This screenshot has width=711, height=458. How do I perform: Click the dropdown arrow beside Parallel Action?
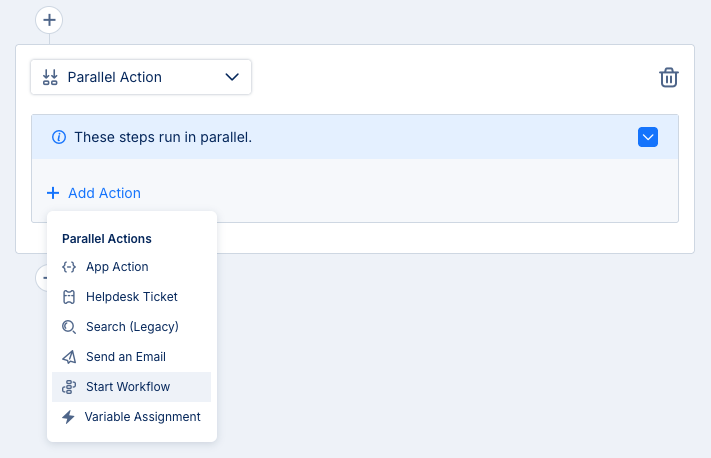(232, 77)
